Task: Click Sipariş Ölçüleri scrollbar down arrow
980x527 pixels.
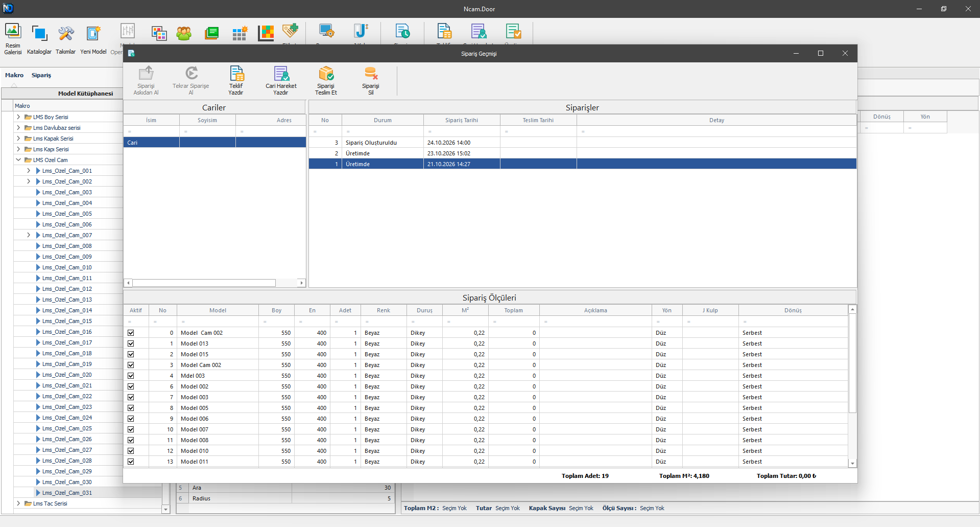Action: click(x=852, y=464)
